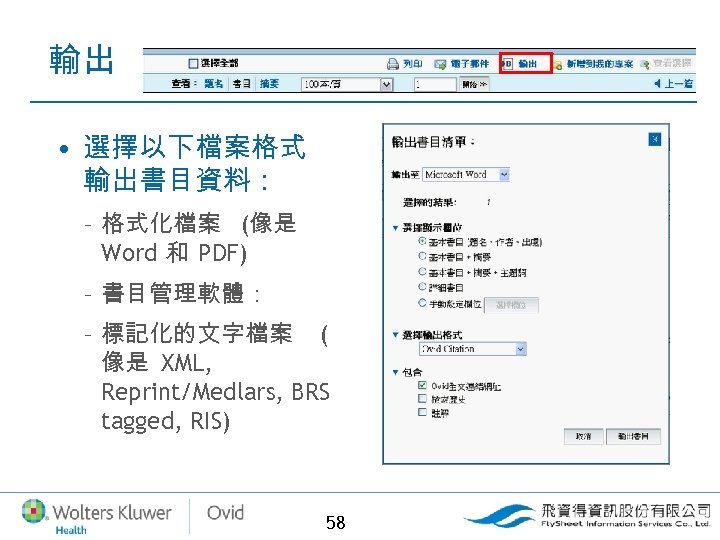The image size is (720, 540).
Task: Collapse the 包含 section
Action: (x=395, y=372)
